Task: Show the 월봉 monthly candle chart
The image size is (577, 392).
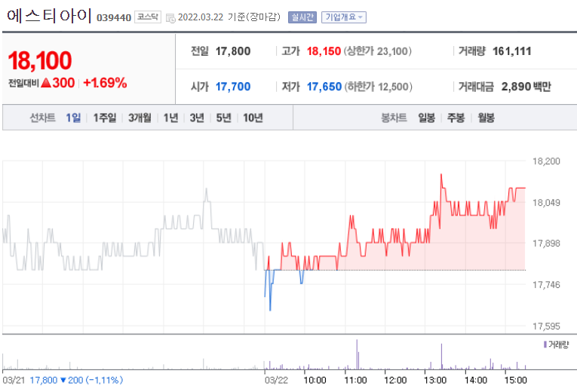Action: [486, 118]
